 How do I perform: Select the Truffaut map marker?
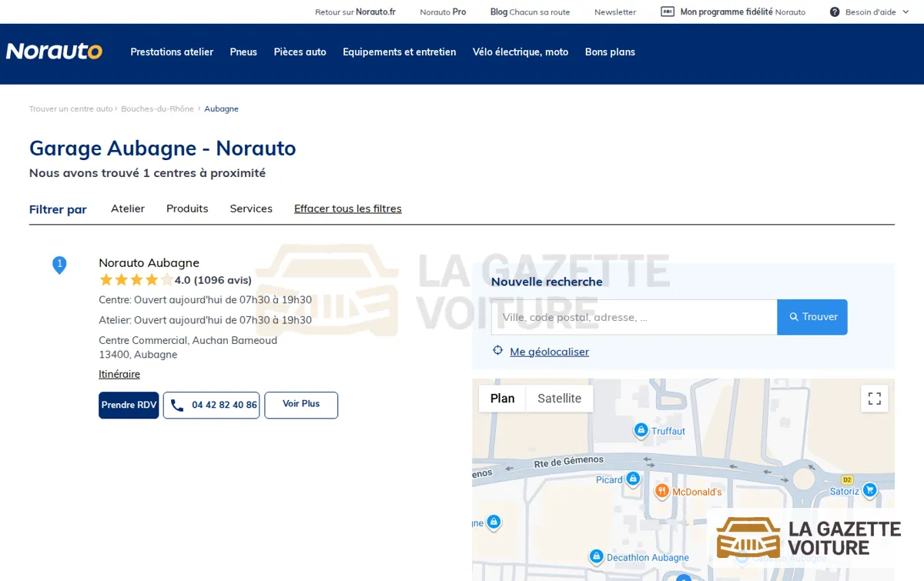(641, 430)
